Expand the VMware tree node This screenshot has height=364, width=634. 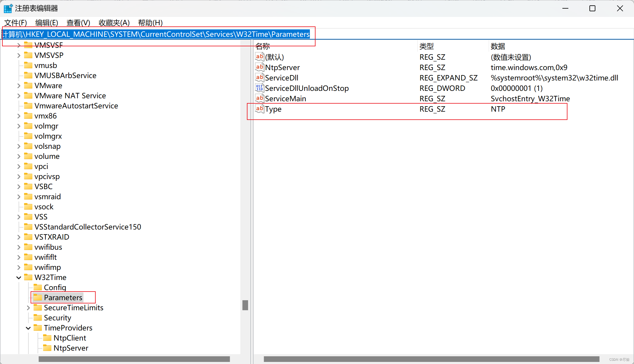[19, 86]
